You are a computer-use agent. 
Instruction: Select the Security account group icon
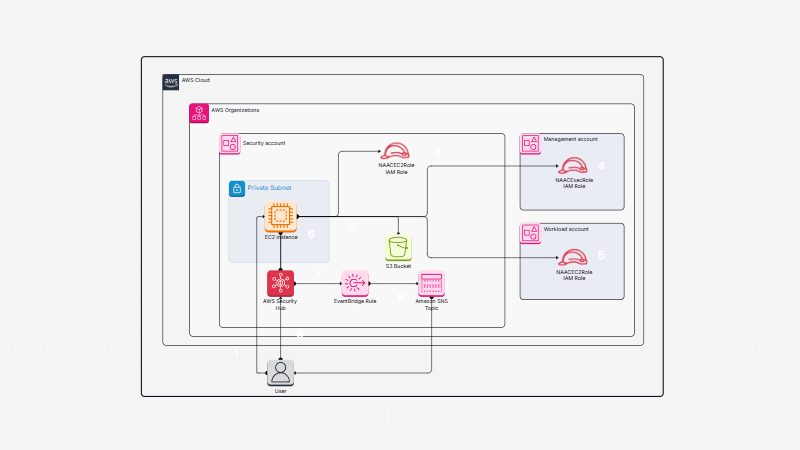pos(230,144)
